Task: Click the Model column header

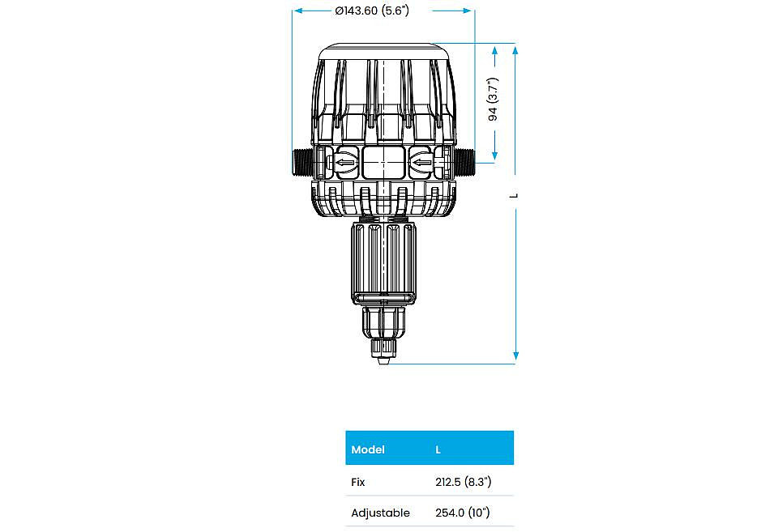Action: pos(368,449)
